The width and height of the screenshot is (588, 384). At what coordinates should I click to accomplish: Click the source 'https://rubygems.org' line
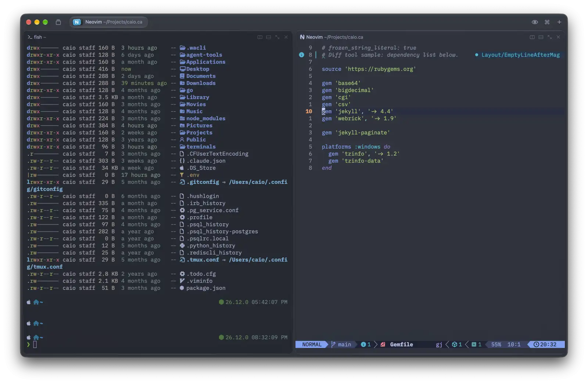[x=369, y=69]
